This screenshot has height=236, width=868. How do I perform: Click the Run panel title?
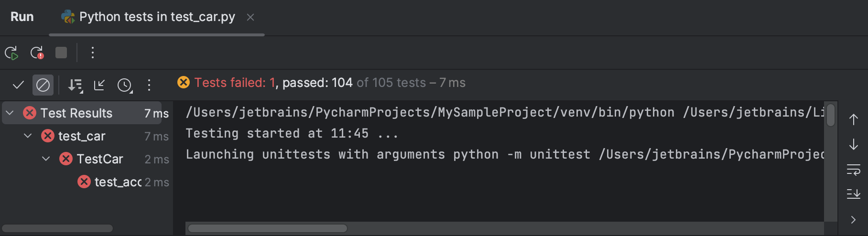click(x=22, y=17)
